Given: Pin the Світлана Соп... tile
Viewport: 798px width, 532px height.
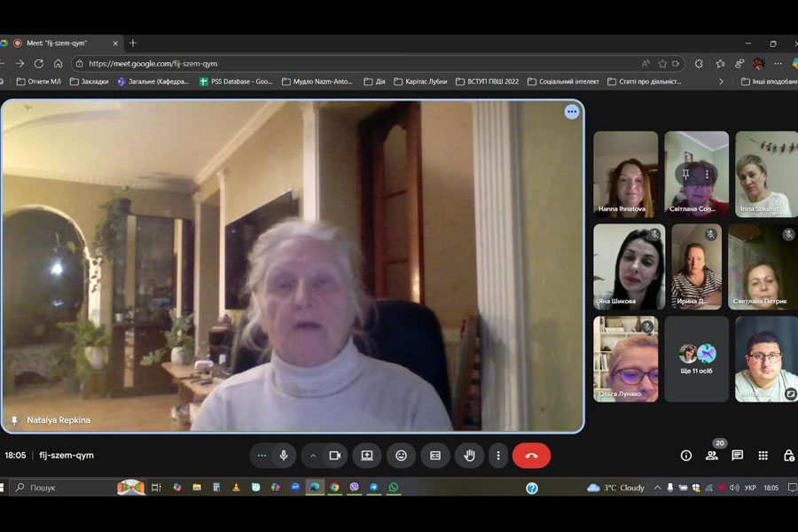Looking at the screenshot, I should tap(685, 176).
